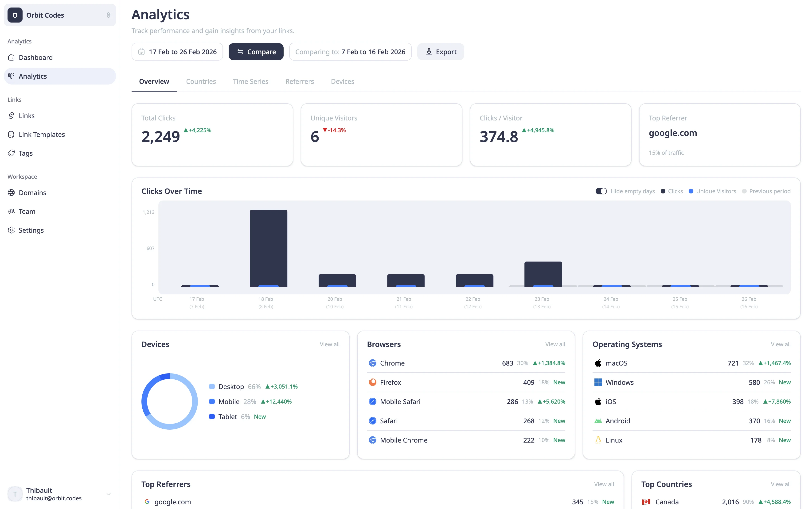Click the Settings gear icon
The width and height of the screenshot is (812, 509).
pos(12,230)
